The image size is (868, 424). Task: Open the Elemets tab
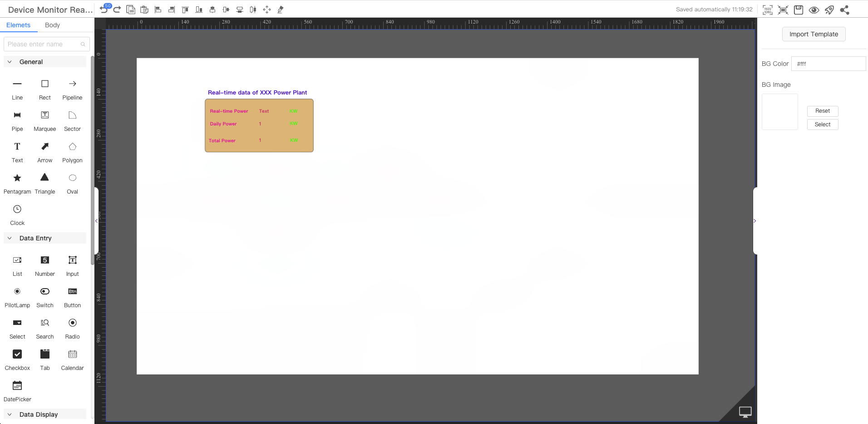[x=19, y=25]
